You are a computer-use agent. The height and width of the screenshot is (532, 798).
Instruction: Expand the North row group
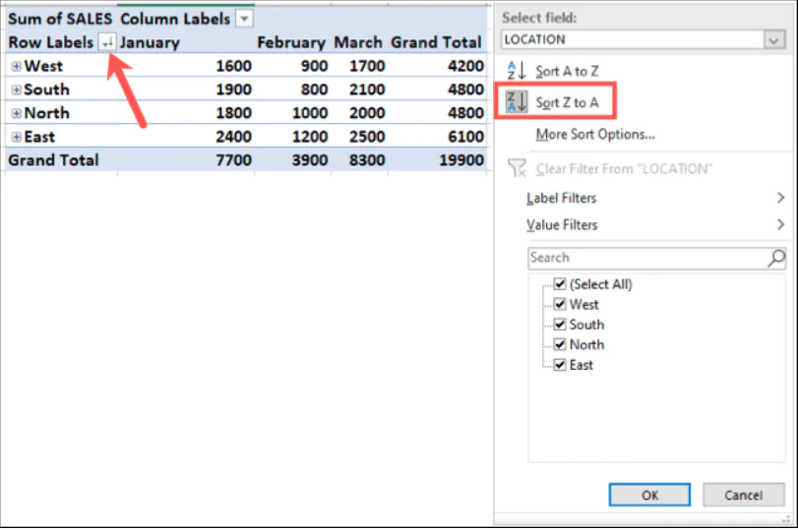click(x=17, y=113)
